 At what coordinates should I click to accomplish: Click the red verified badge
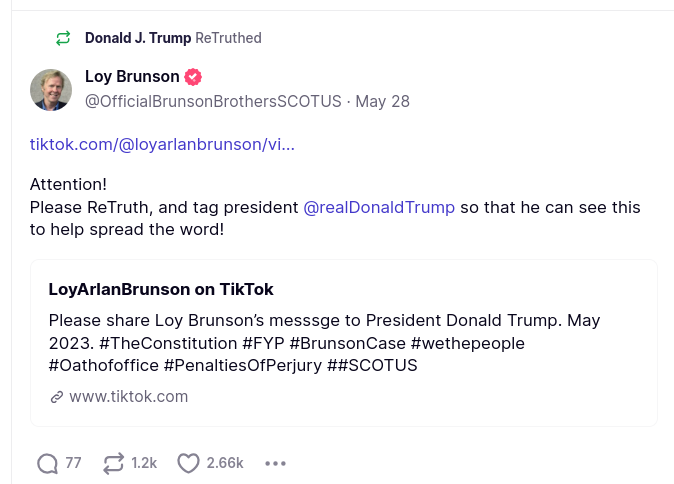(194, 77)
